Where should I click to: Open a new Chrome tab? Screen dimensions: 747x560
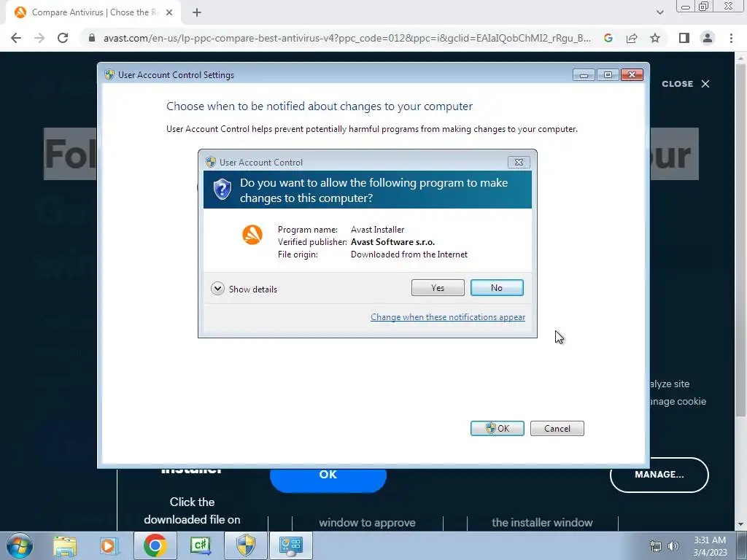[x=197, y=13]
